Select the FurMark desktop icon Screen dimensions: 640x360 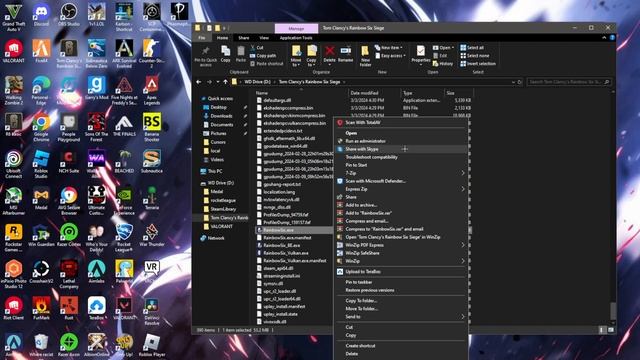(41, 309)
